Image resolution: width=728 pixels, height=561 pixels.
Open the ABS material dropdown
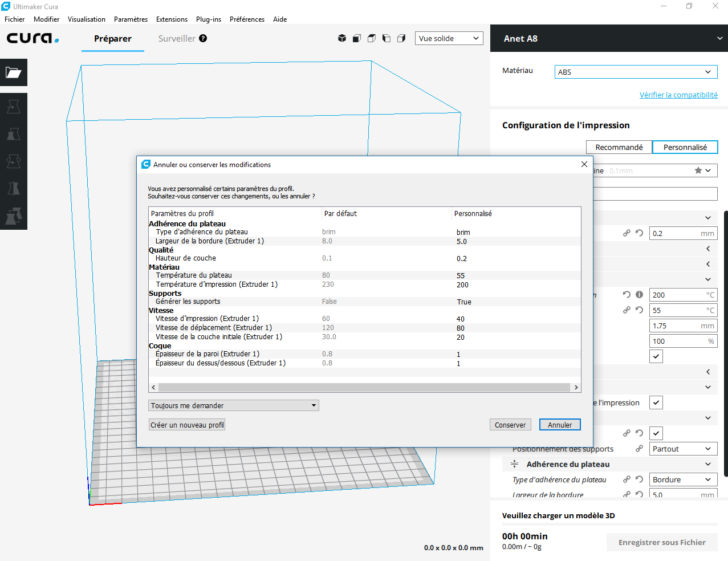pos(636,72)
